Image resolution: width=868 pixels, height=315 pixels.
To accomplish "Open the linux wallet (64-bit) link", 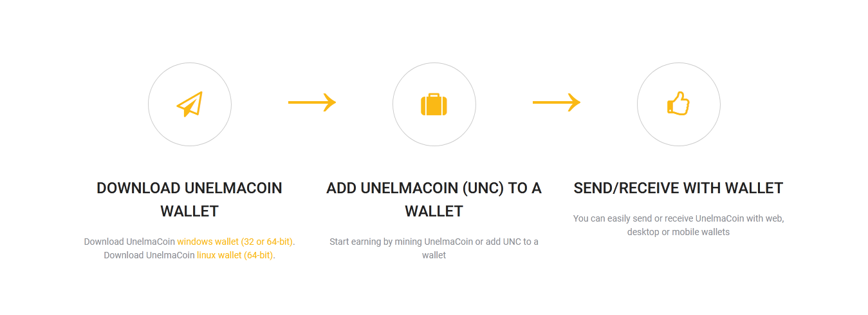I will [x=235, y=255].
